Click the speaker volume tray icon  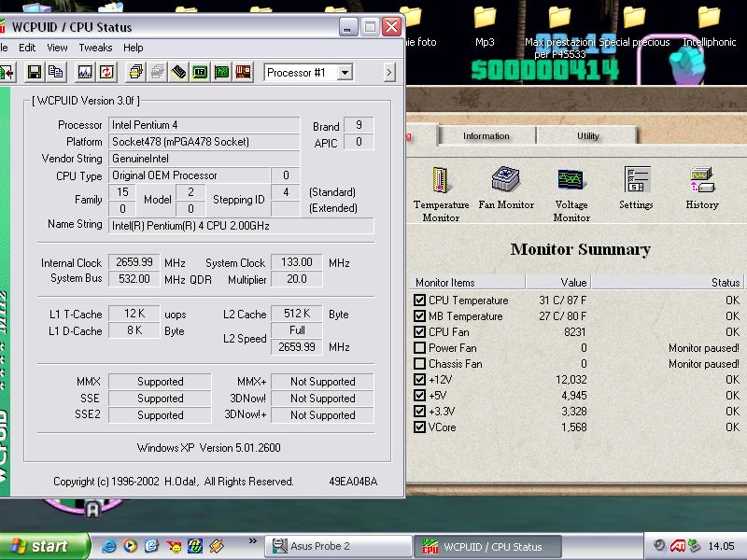tap(659, 546)
